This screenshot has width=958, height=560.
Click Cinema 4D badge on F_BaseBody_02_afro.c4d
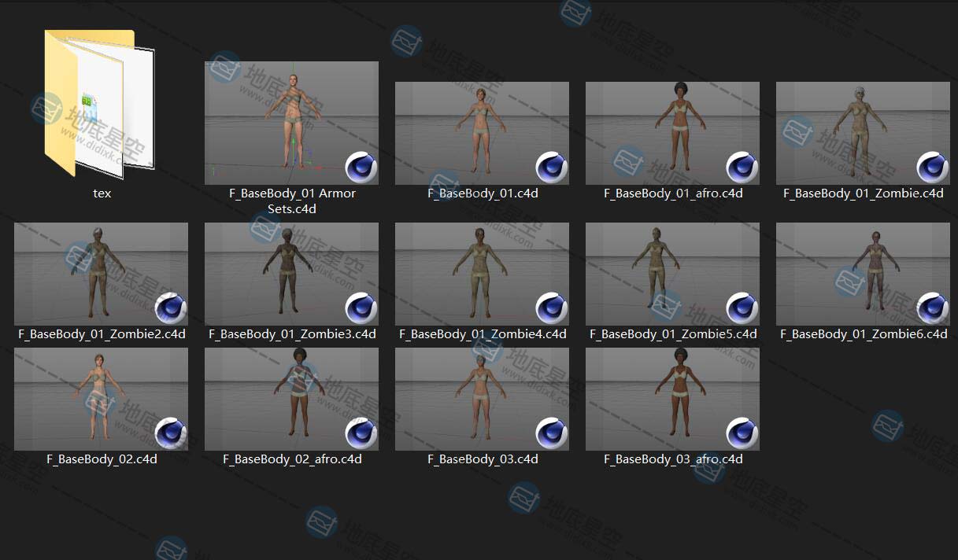pyautogui.click(x=361, y=433)
